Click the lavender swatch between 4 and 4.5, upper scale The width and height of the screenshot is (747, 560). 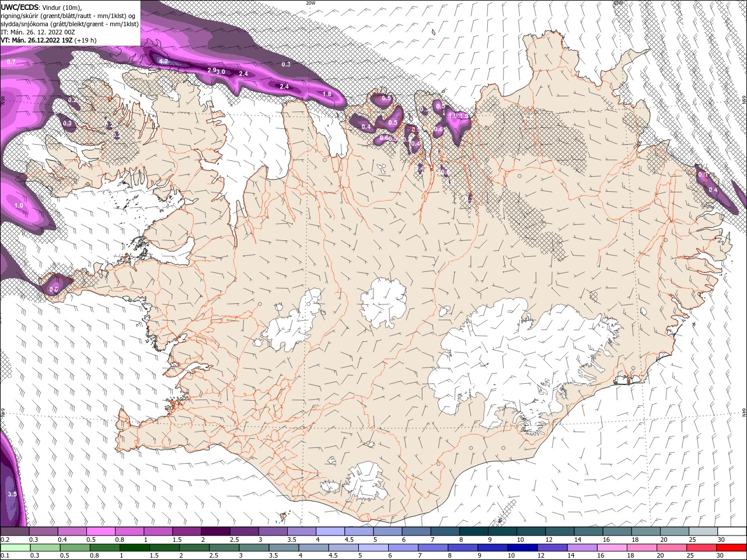click(330, 531)
